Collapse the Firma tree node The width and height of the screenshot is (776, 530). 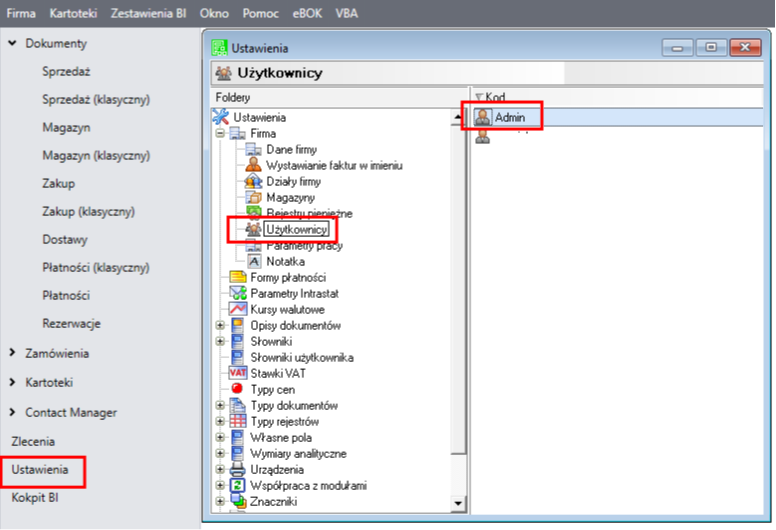point(220,133)
